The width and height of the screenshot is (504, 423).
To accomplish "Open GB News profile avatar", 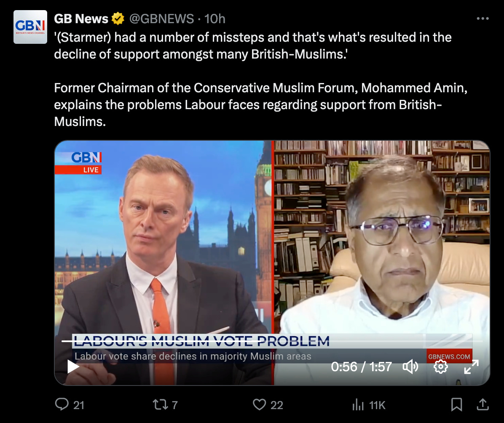I will pos(30,27).
